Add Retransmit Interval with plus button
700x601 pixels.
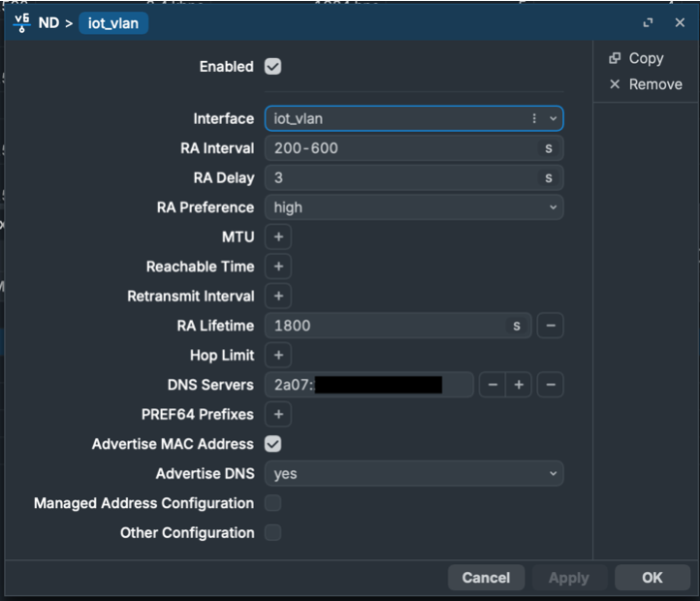(278, 296)
